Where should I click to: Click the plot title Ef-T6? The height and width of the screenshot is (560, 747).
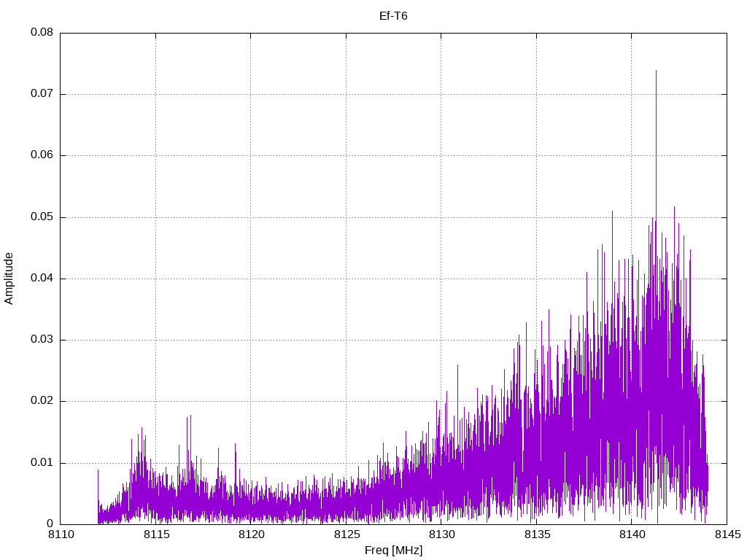pos(393,16)
